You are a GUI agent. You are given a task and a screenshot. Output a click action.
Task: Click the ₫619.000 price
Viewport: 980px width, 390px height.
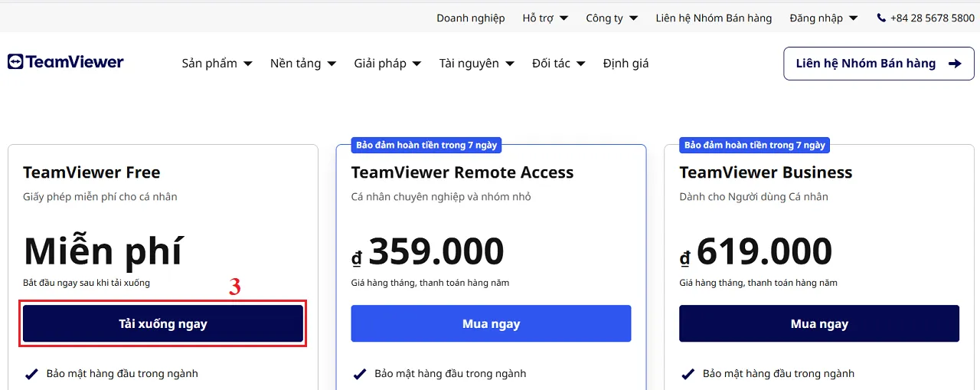coord(756,251)
